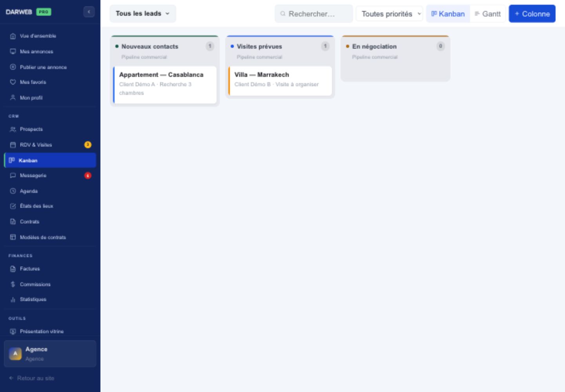Viewport: 565px width, 392px height.
Task: Open Statistiques menu item
Action: (x=50, y=299)
